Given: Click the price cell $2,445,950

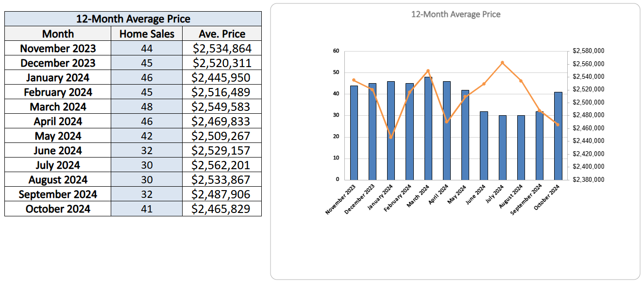Looking at the screenshot, I should coord(222,77).
